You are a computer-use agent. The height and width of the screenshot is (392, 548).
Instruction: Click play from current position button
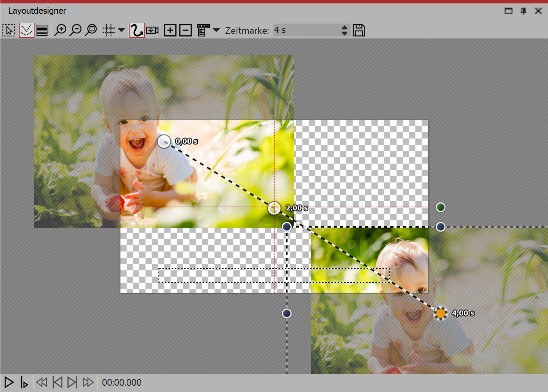point(24,382)
